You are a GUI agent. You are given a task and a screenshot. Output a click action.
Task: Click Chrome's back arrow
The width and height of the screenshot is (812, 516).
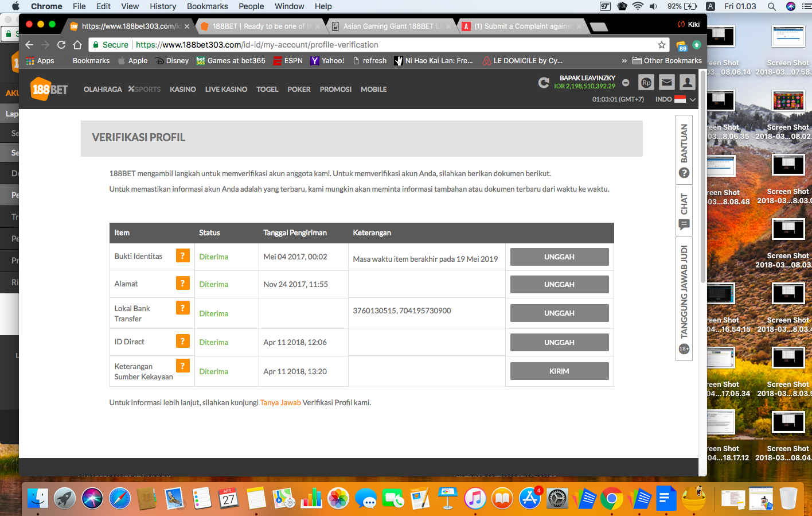click(29, 45)
